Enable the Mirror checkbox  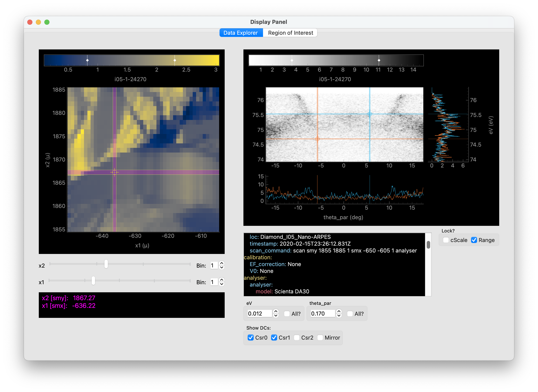(x=320, y=337)
